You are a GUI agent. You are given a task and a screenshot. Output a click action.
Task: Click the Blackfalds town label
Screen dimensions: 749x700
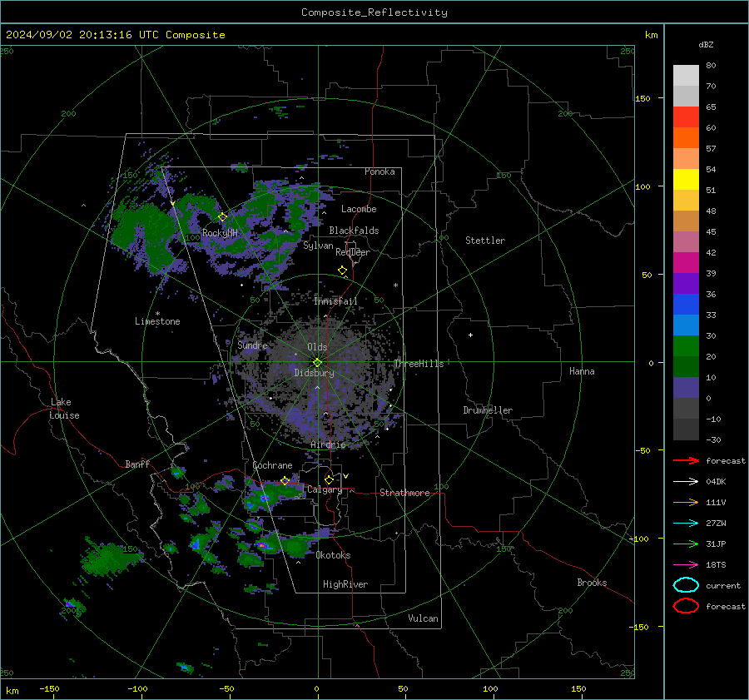click(354, 231)
